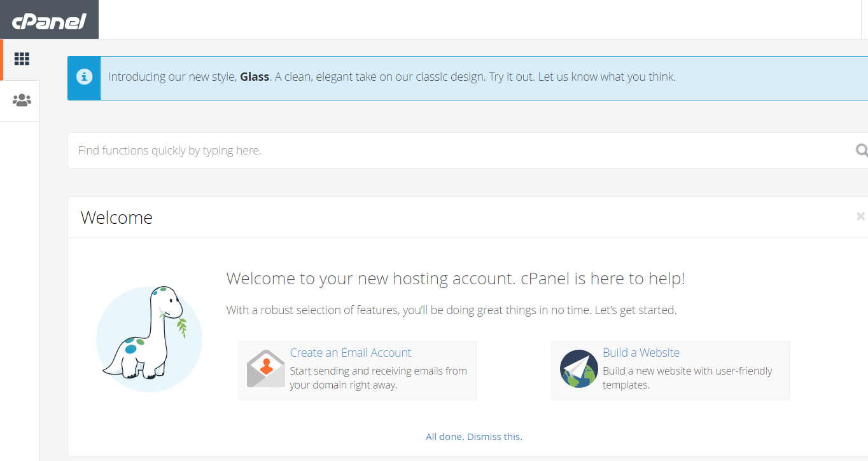The image size is (868, 461).
Task: Click the blue info icon in banner
Action: [84, 78]
